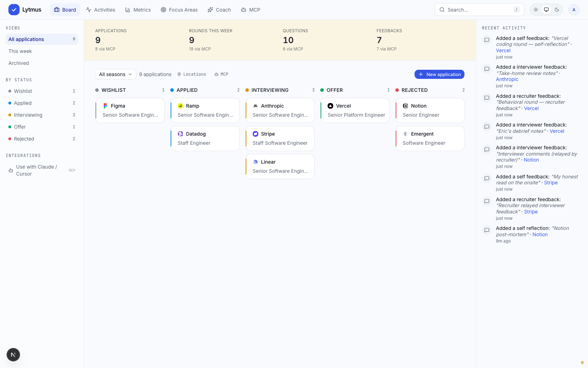This screenshot has height=368, width=588.
Task: Filter by Offer status in sidebar
Action: click(x=42, y=127)
